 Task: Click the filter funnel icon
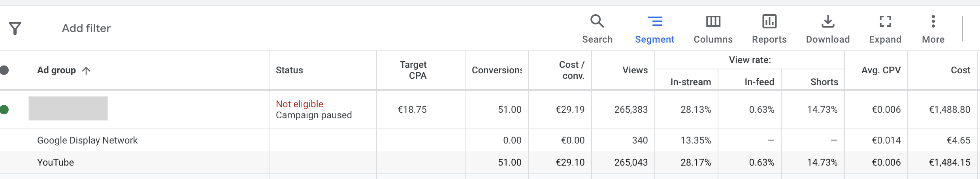pos(15,28)
